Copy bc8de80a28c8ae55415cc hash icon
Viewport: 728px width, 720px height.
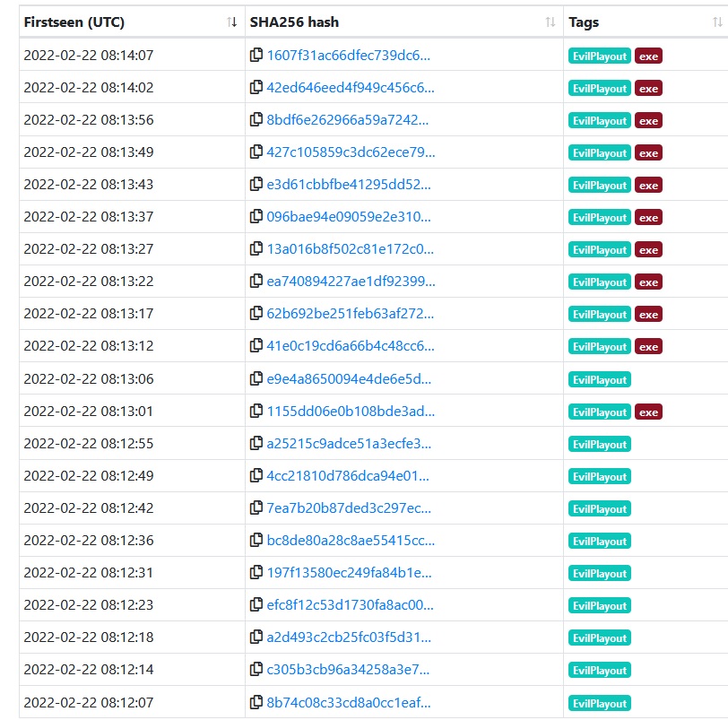[x=256, y=540]
